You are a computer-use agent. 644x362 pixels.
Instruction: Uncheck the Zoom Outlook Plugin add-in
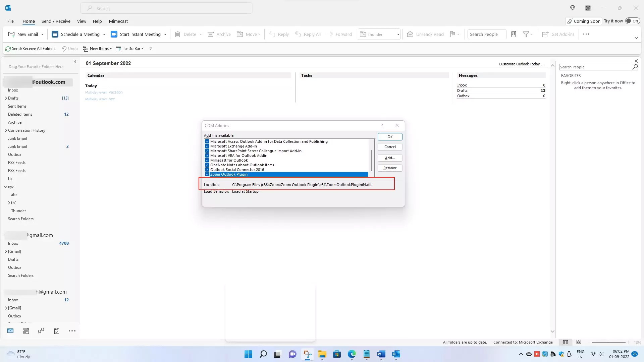(x=207, y=174)
